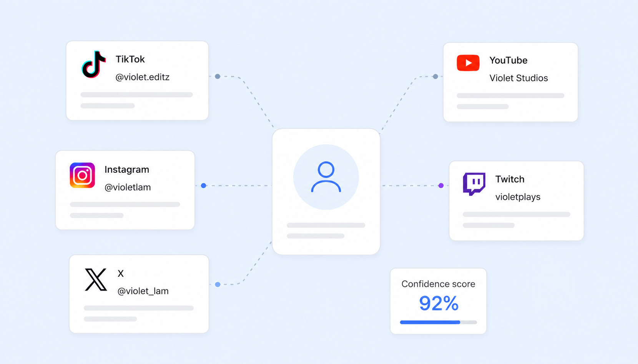The height and width of the screenshot is (364, 638).
Task: Click the Violet Studios channel name
Action: (518, 78)
